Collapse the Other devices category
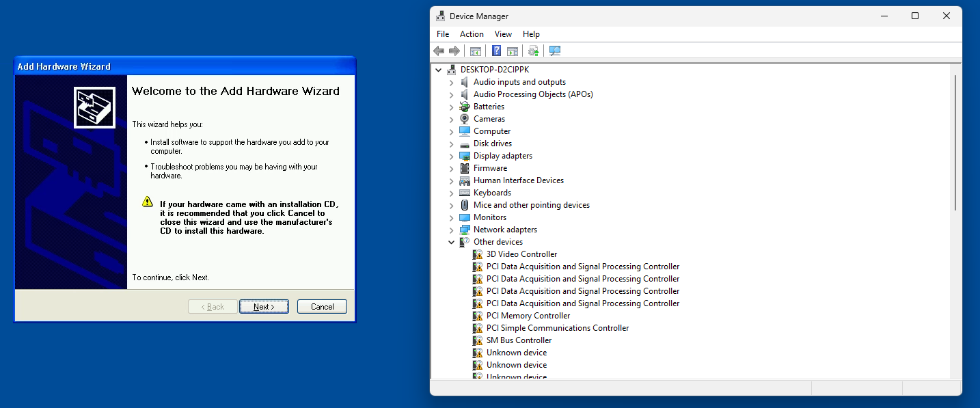 [451, 242]
